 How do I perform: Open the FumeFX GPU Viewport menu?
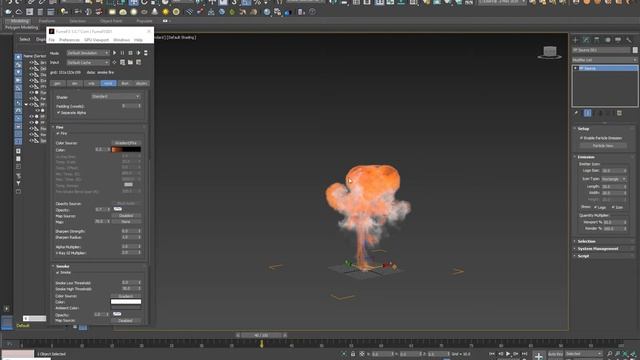point(96,40)
